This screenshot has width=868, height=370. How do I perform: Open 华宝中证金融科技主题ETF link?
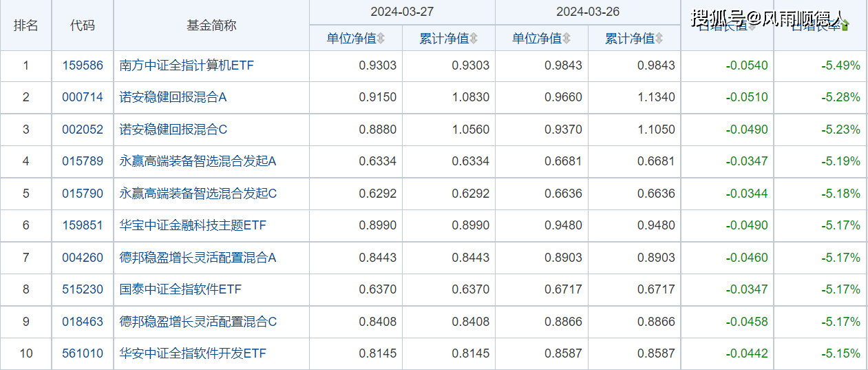pyautogui.click(x=193, y=225)
